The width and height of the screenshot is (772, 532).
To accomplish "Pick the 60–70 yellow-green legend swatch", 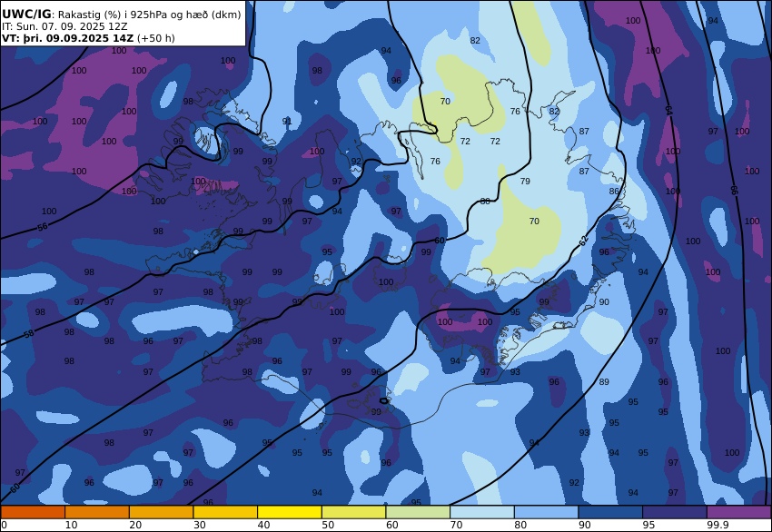I will click(418, 512).
